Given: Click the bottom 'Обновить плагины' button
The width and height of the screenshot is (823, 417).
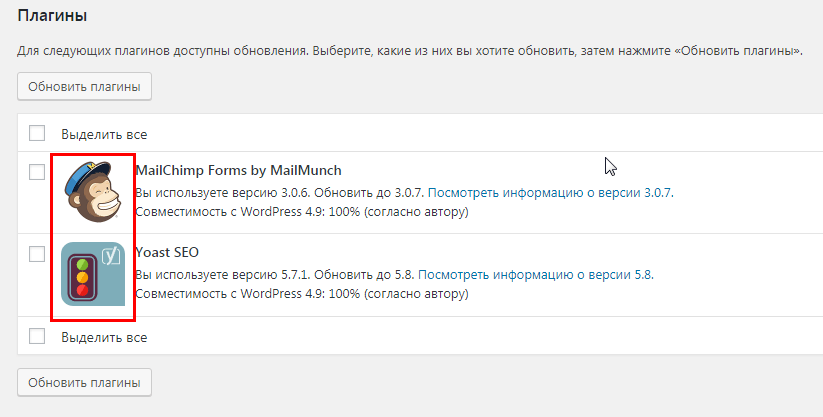Looking at the screenshot, I should click(85, 382).
